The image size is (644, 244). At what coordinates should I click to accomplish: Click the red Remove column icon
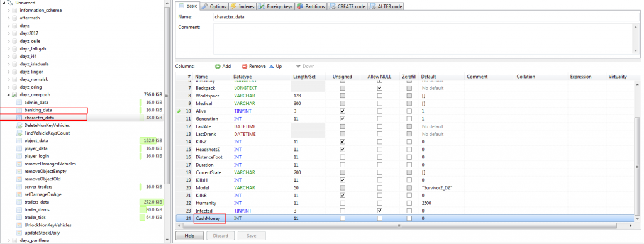click(245, 66)
